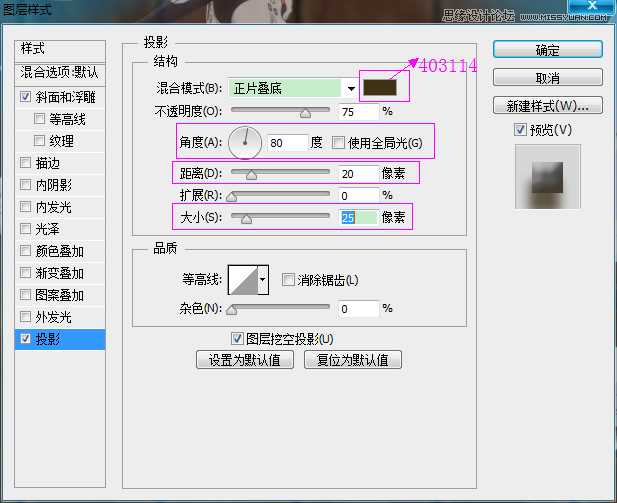The image size is (617, 503).
Task: Select the 描边 list item label
Action: pyautogui.click(x=48, y=163)
